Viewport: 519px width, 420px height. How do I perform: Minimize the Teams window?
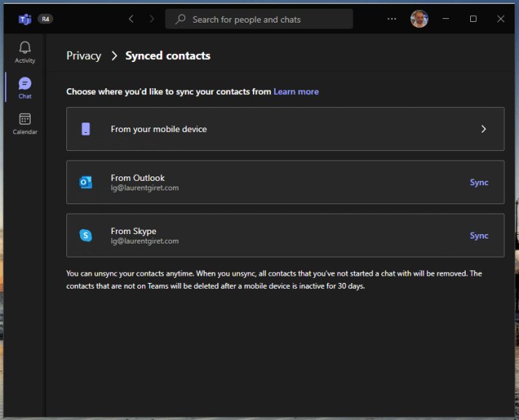coord(446,19)
